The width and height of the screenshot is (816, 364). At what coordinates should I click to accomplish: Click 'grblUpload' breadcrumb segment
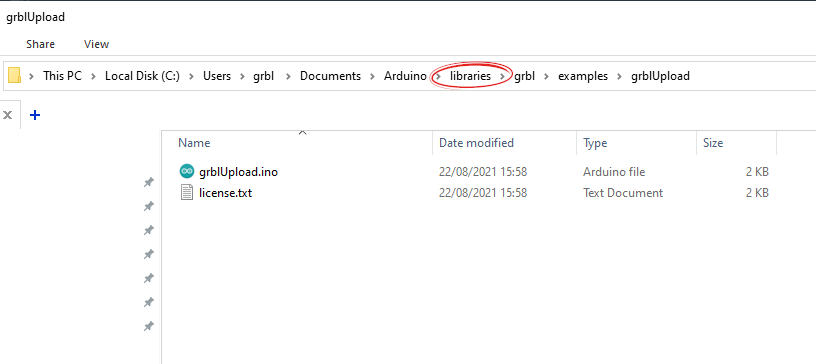(660, 76)
